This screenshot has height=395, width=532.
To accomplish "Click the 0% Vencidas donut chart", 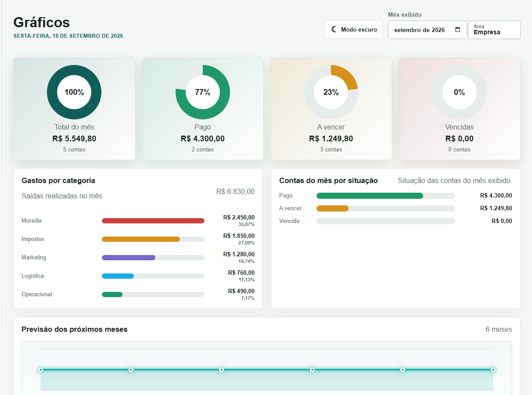I will [460, 92].
